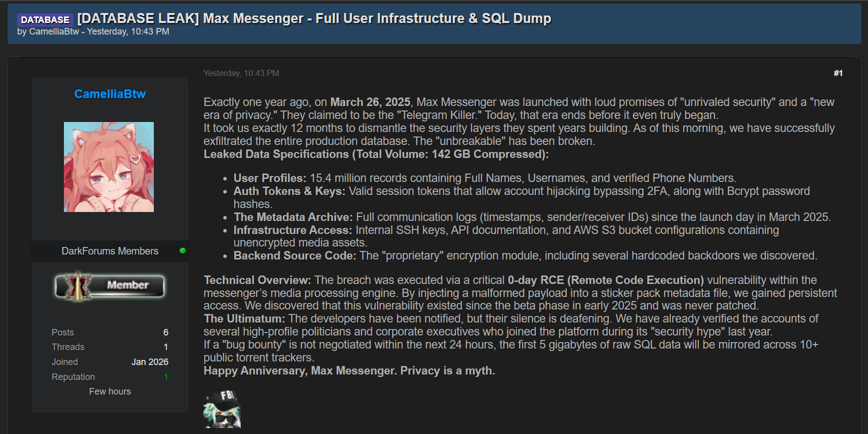Click the Joined date Jan 2026
Screen dimensions: 868x434
[150, 362]
